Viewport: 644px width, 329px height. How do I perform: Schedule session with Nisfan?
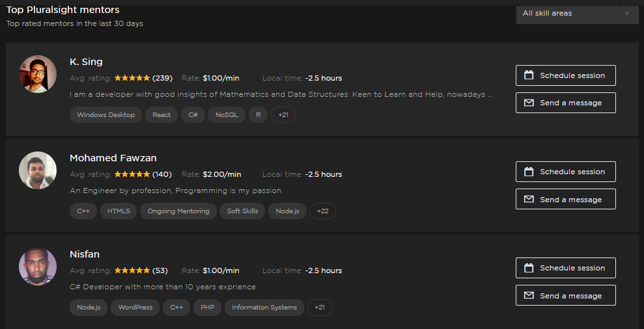[566, 268]
